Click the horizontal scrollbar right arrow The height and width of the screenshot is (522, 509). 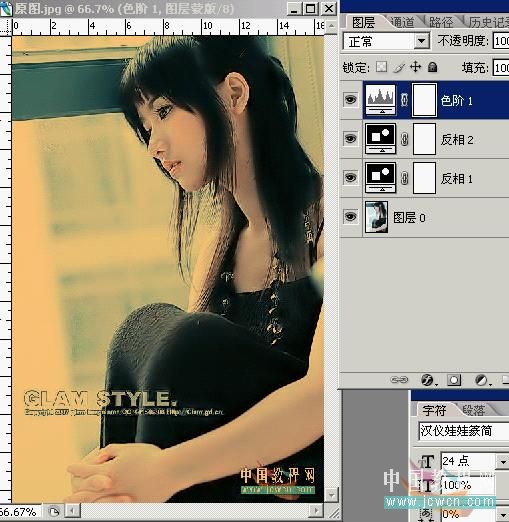(315, 511)
